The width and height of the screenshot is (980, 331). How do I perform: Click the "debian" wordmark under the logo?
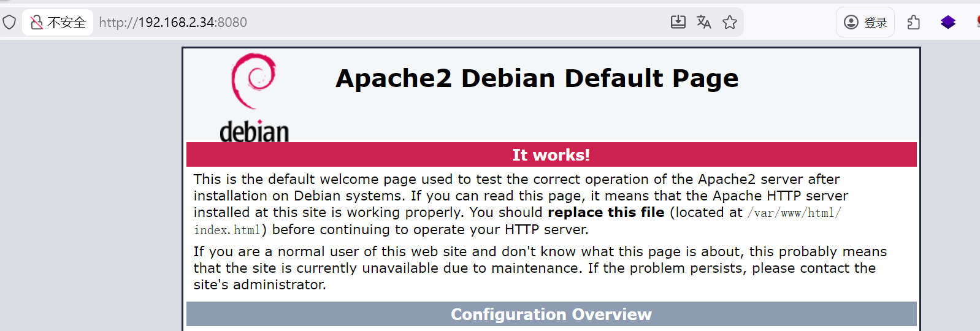[x=254, y=132]
